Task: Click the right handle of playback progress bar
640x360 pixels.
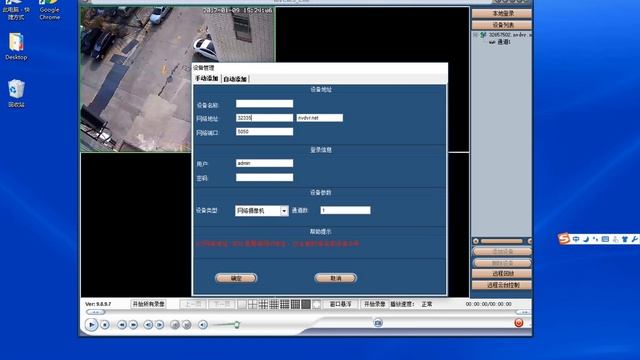Action: tap(524, 312)
